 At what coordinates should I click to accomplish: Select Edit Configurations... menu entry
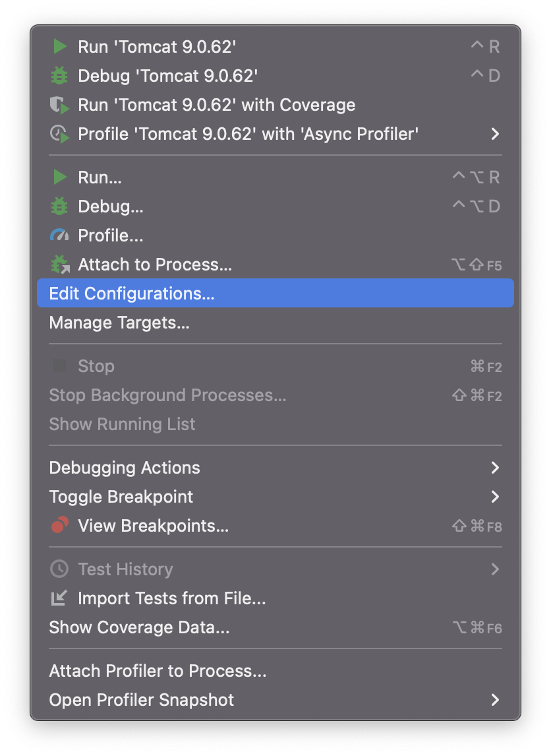click(x=275, y=293)
